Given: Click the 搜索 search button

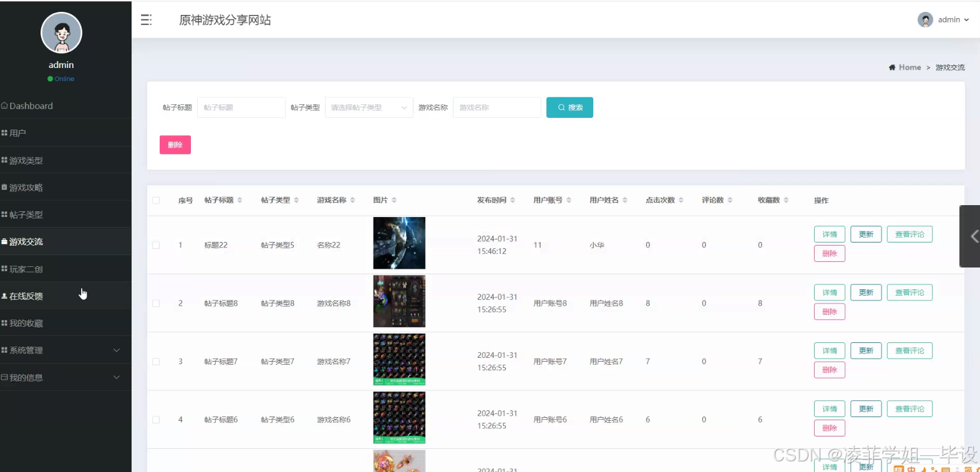Looking at the screenshot, I should pyautogui.click(x=570, y=107).
